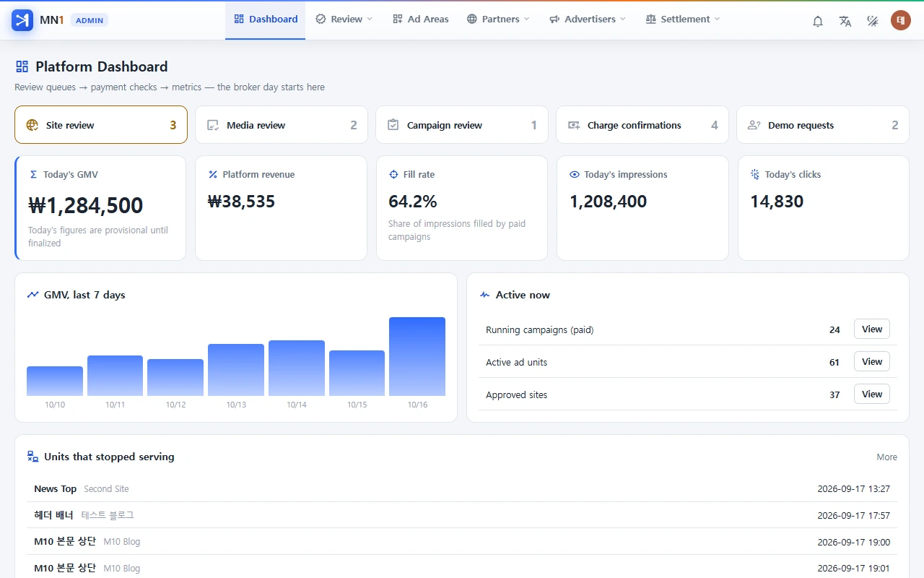
Task: Open the Demo requests card
Action: tap(823, 125)
